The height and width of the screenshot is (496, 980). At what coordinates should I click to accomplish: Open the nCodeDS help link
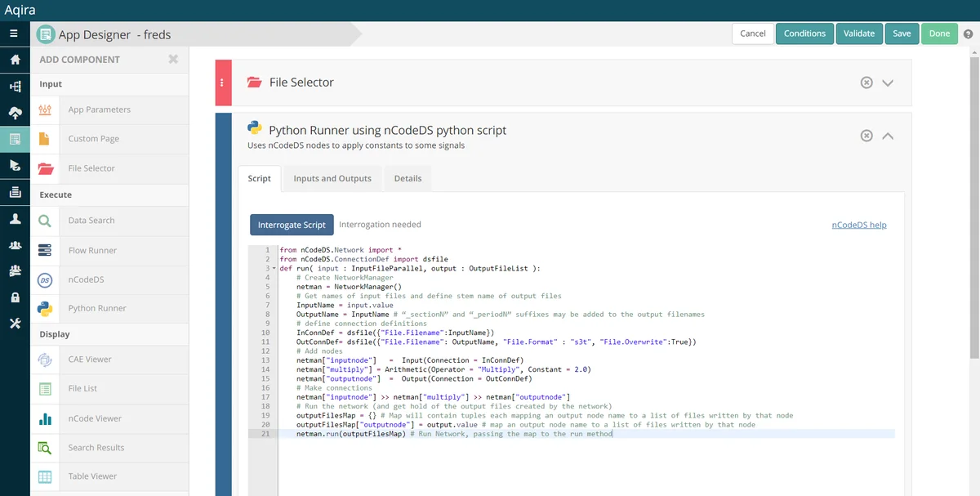859,225
